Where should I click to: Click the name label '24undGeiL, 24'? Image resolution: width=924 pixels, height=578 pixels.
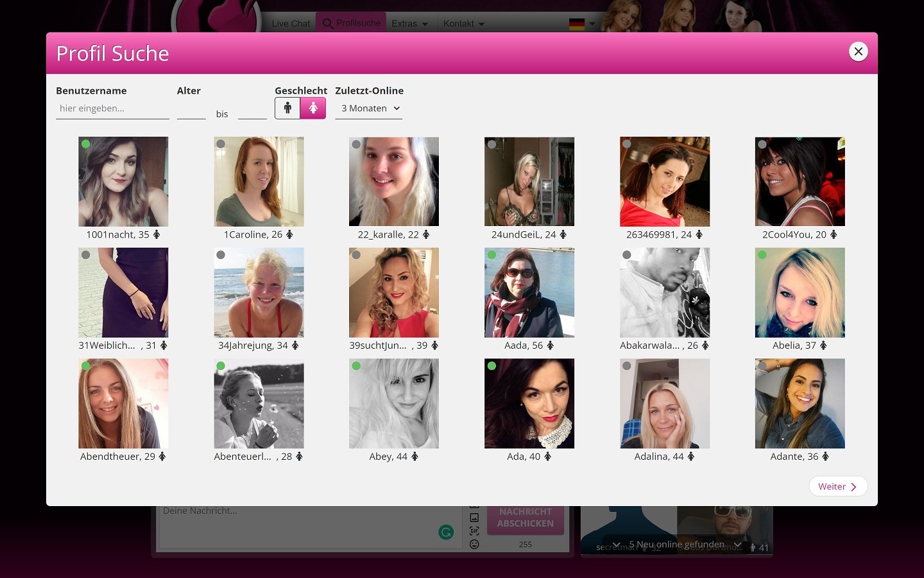(524, 234)
